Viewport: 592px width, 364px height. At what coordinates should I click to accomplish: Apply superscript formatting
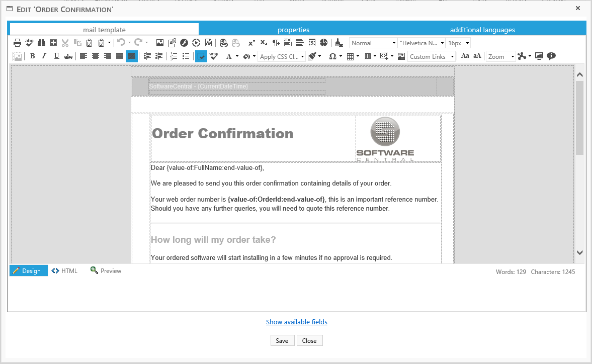pyautogui.click(x=251, y=43)
